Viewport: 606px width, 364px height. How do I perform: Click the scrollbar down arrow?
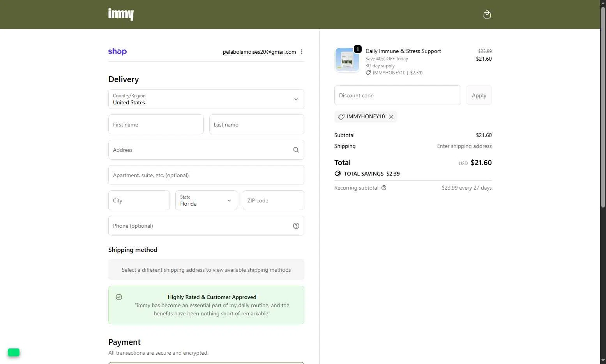(x=603, y=360)
